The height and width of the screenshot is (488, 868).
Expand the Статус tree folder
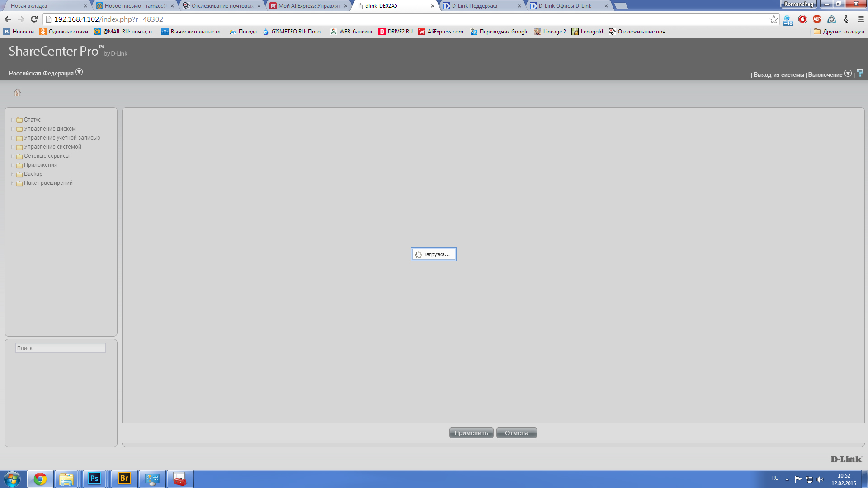point(32,120)
